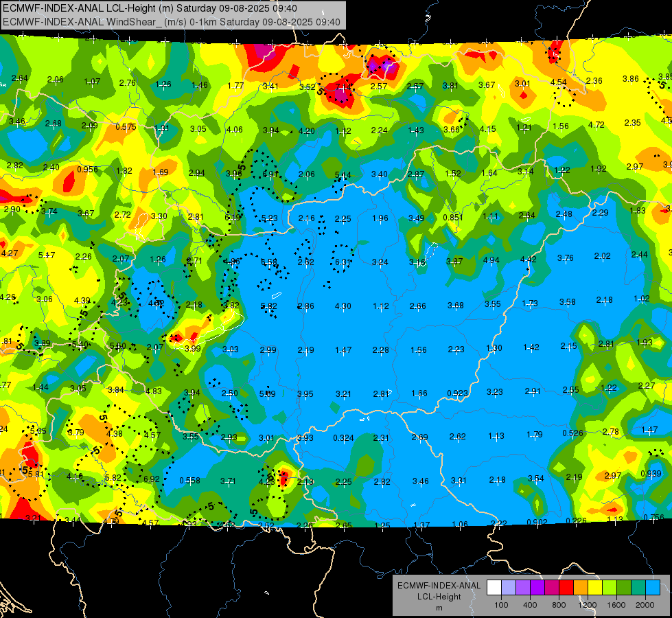Click the wind shear value '3.86'
This screenshot has width=672, height=618.
[630, 78]
